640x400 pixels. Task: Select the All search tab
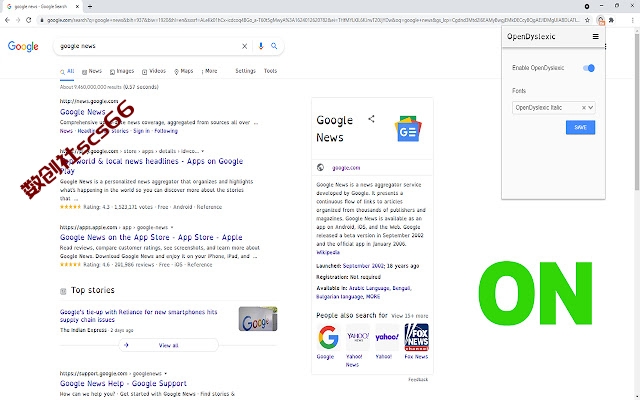pos(67,71)
